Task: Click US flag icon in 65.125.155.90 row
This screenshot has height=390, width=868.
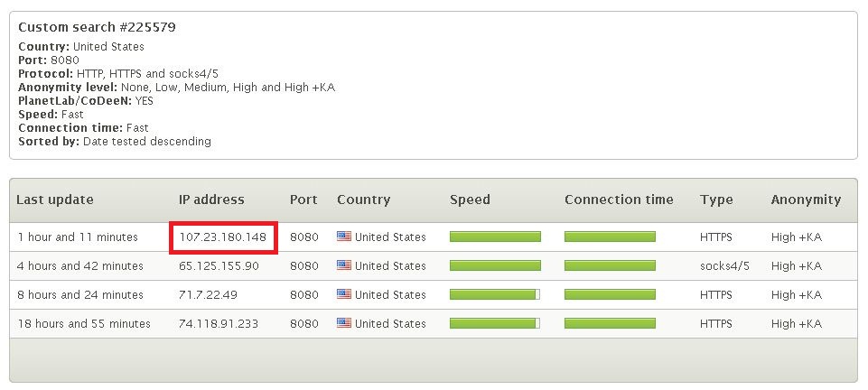Action: 344,265
